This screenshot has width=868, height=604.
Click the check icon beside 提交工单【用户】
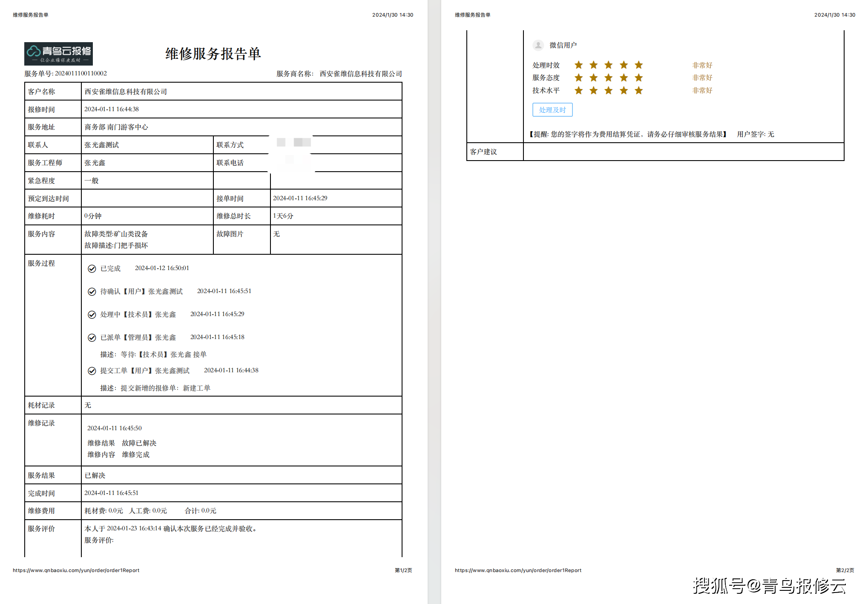coord(92,371)
